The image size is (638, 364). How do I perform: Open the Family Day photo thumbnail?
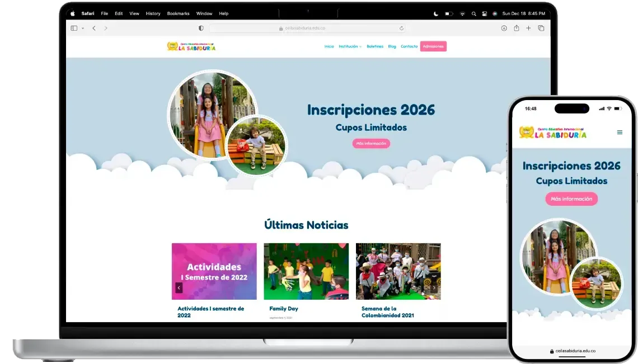point(306,271)
